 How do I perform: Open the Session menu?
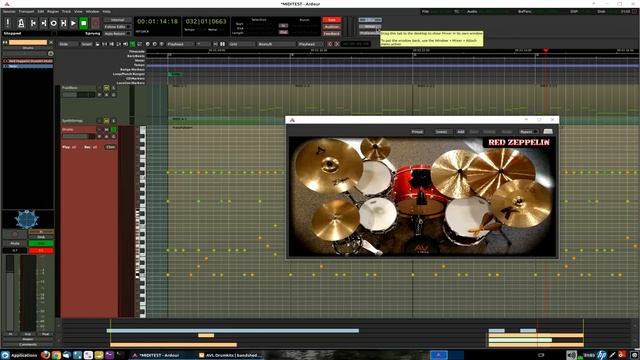(9, 11)
